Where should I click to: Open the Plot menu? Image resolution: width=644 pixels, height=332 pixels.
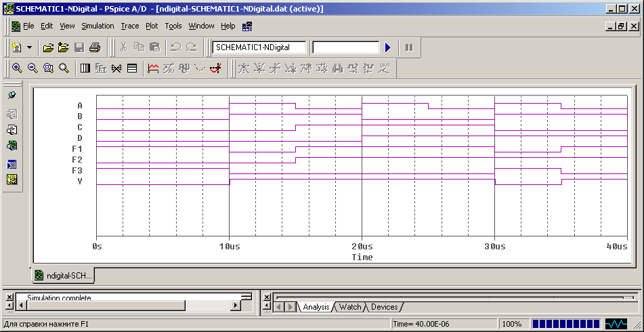[x=152, y=26]
